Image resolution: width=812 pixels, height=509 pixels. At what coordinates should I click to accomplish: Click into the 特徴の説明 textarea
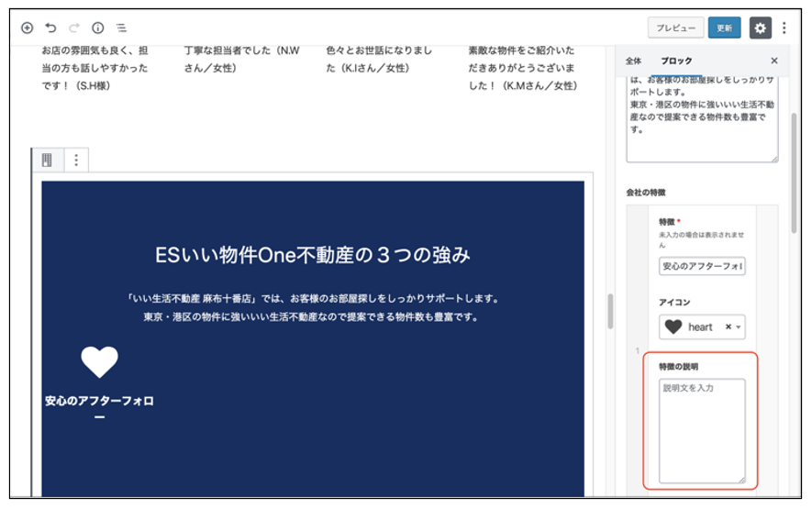click(x=702, y=430)
